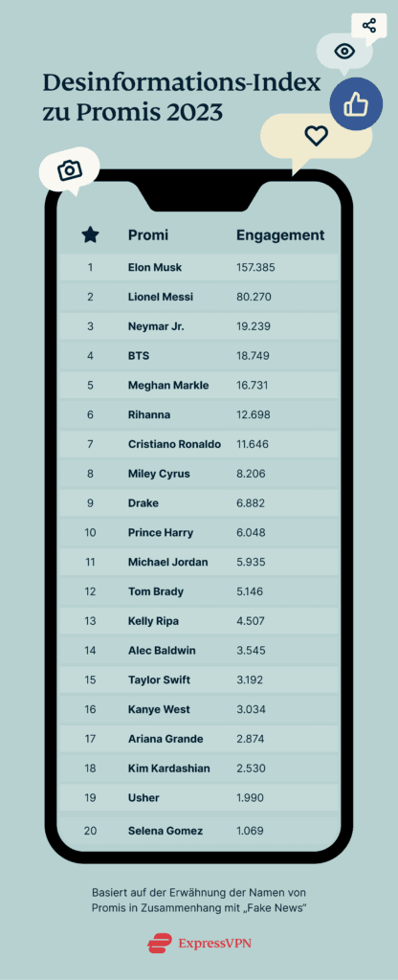Click the Kim Kardashian entry
Image resolution: width=398 pixels, height=980 pixels.
[x=168, y=768]
